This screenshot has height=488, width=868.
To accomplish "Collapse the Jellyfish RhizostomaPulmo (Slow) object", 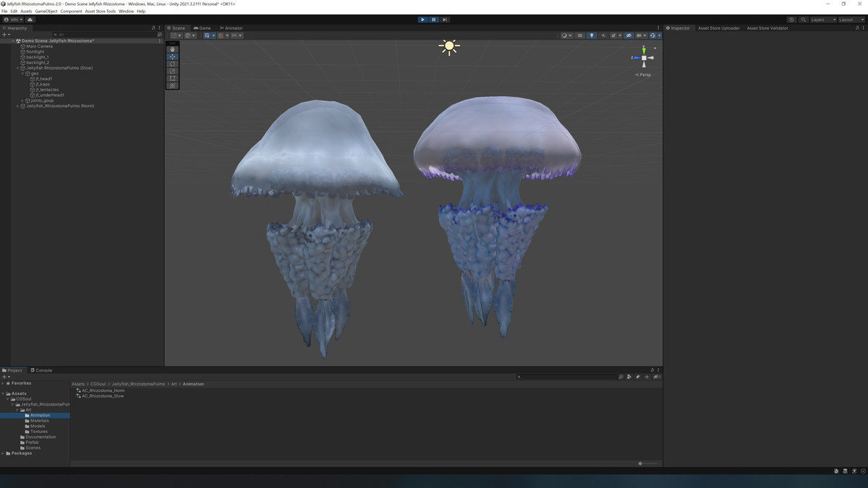I will tap(18, 68).
